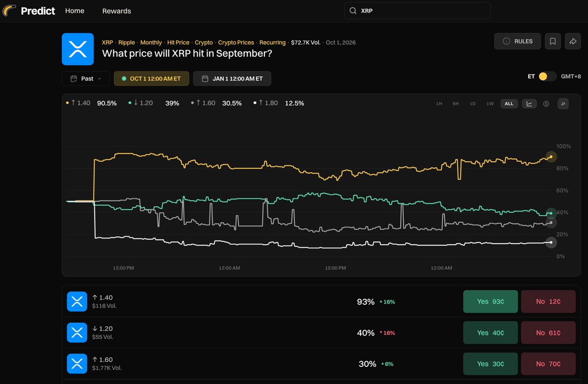Click the $55 Vol. text
The width and height of the screenshot is (588, 384).
pyautogui.click(x=102, y=337)
